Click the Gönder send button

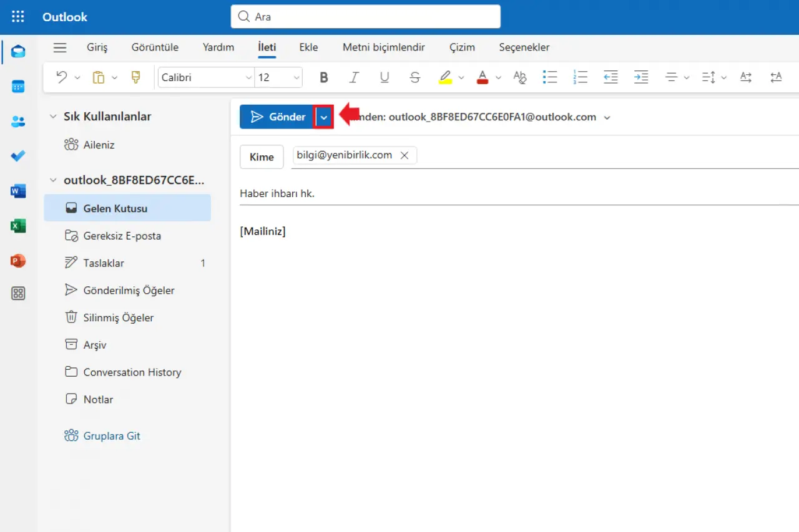point(277,117)
